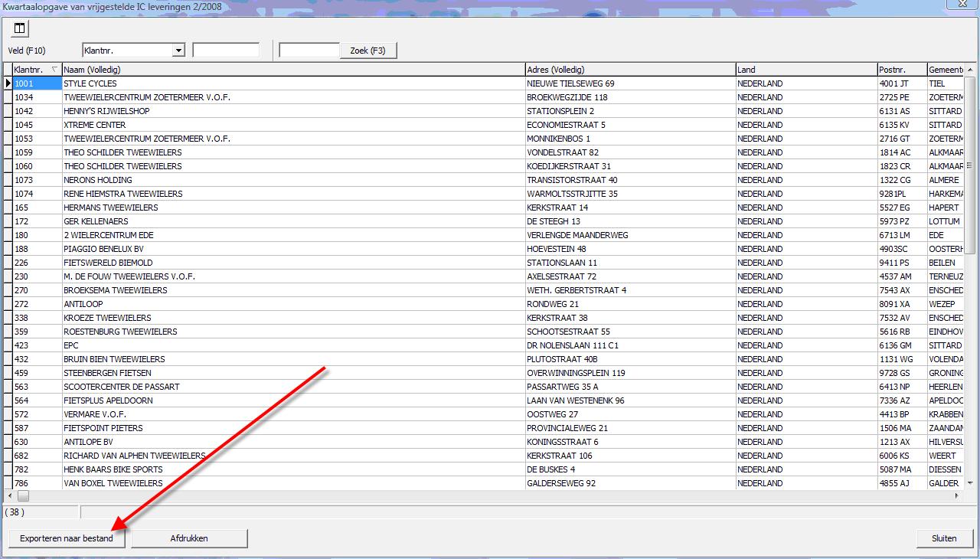Click the Land column header

(806, 70)
